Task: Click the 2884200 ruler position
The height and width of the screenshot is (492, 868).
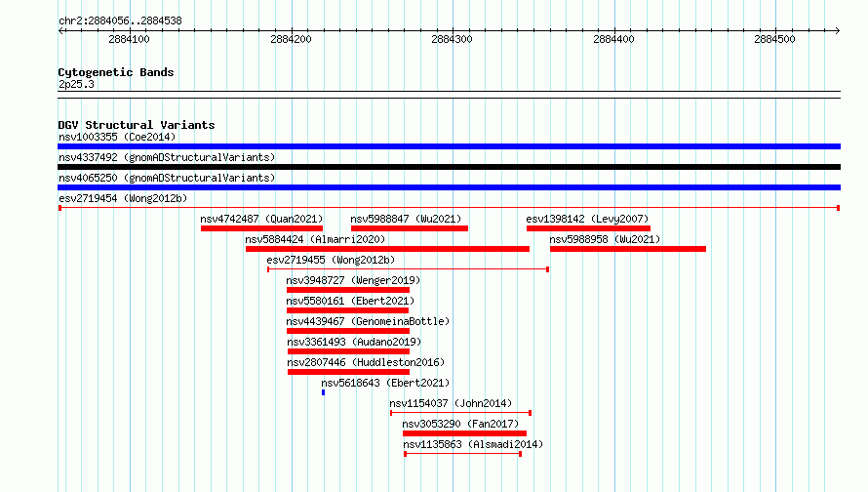Action: pyautogui.click(x=292, y=39)
